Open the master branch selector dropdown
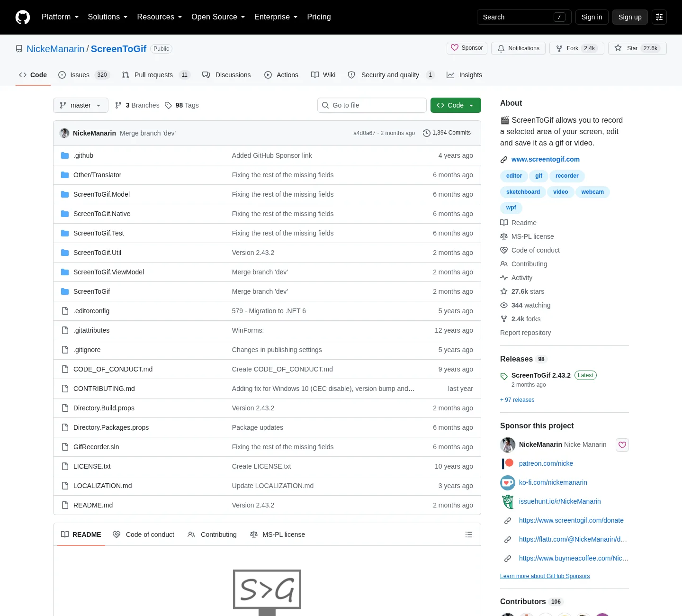The width and height of the screenshot is (682, 616). coord(81,105)
